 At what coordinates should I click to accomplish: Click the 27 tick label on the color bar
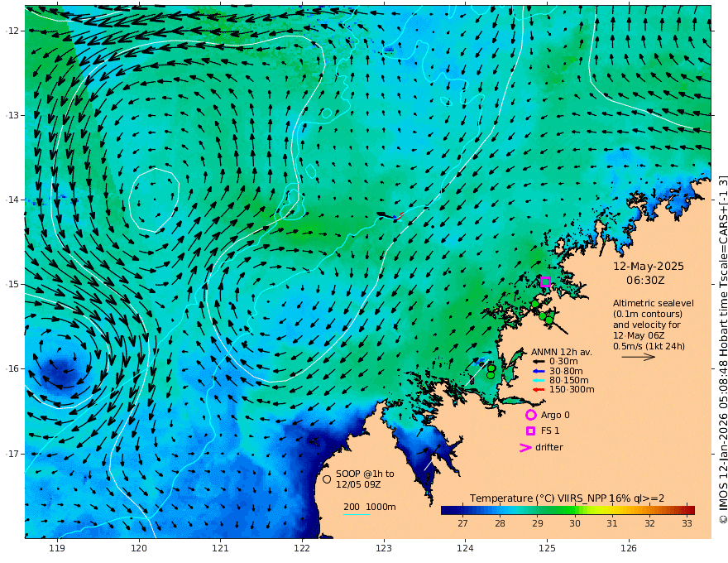[462, 523]
